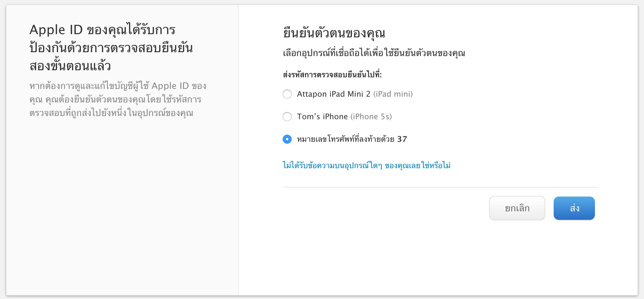Select the phone number ending in 37 option
Viewport: 644px width, 299px height.
pyautogui.click(x=287, y=140)
